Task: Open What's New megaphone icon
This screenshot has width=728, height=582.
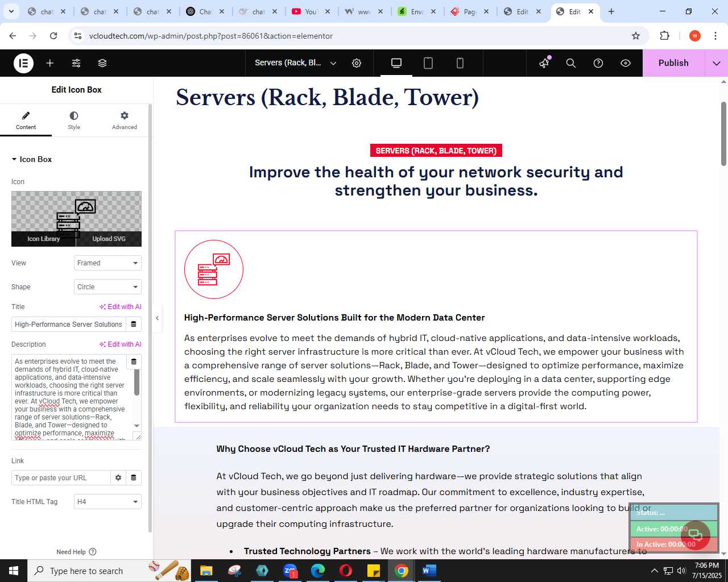Action: coord(544,63)
